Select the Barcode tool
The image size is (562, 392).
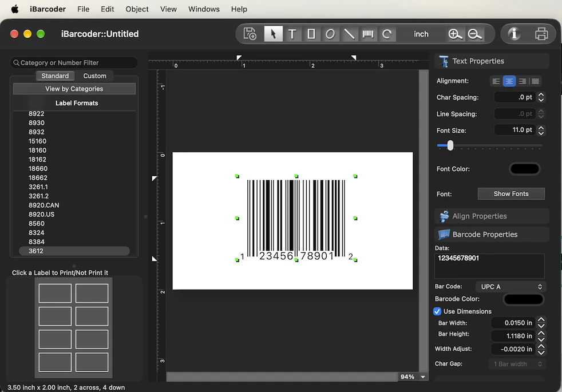pos(368,34)
